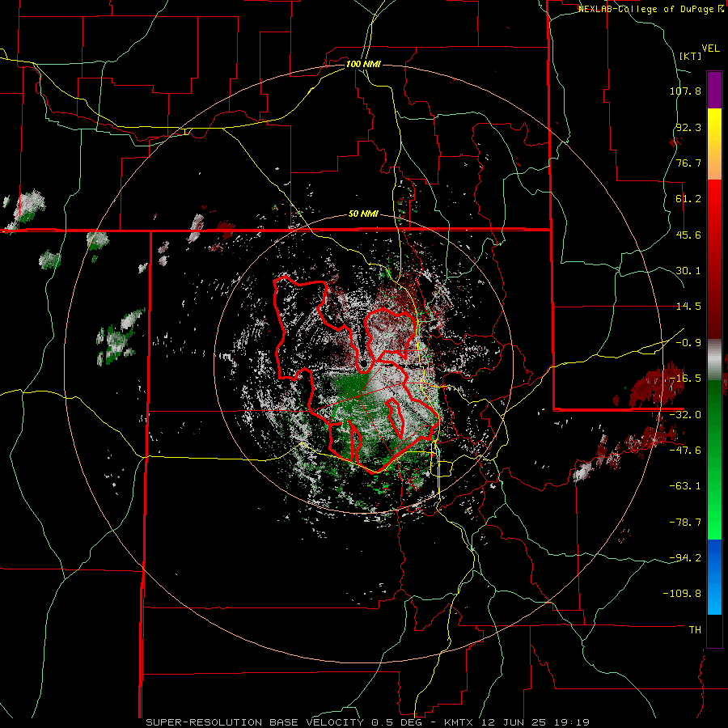This screenshot has width=728, height=728.
Task: Click the -47.6 legend value
Action: [x=685, y=451]
